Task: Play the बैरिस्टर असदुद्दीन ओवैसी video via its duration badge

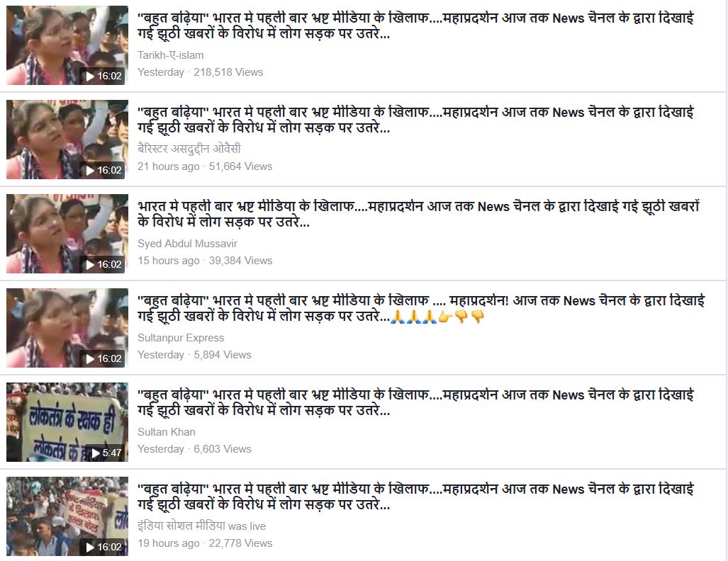Action: pos(103,170)
